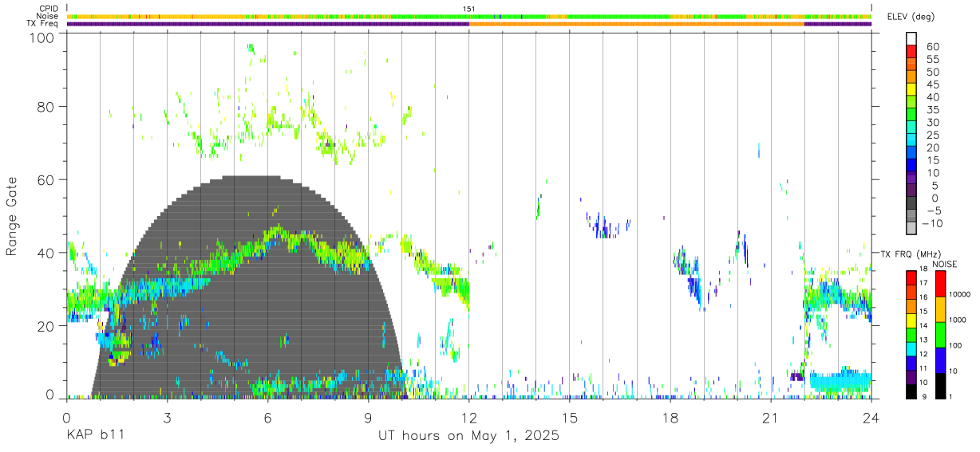Click the '55' label on ELEV color bar
This screenshot has height=452, width=980.
[932, 60]
